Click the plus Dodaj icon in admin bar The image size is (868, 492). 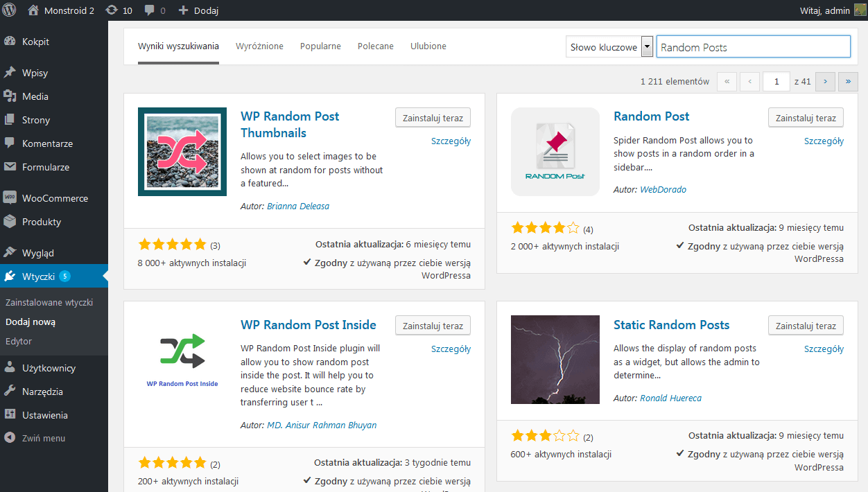pyautogui.click(x=183, y=10)
